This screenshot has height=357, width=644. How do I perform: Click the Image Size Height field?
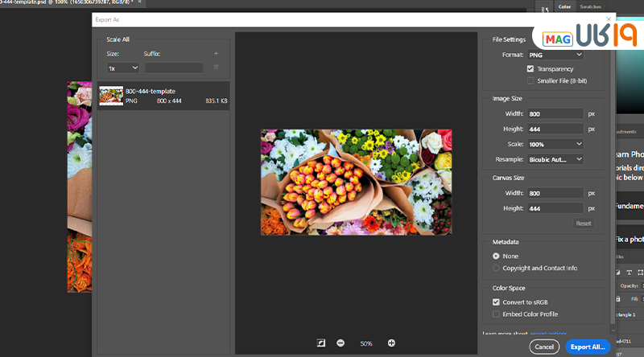[x=555, y=129]
